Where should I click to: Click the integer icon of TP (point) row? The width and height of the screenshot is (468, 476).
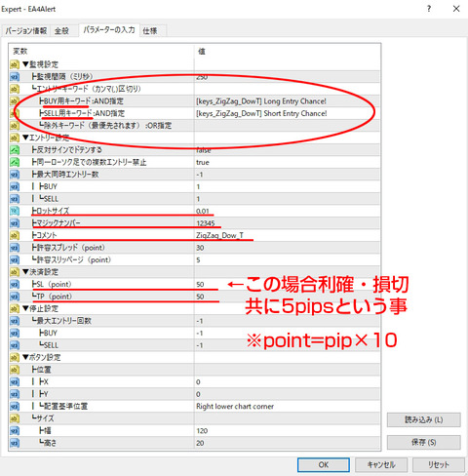(15, 297)
